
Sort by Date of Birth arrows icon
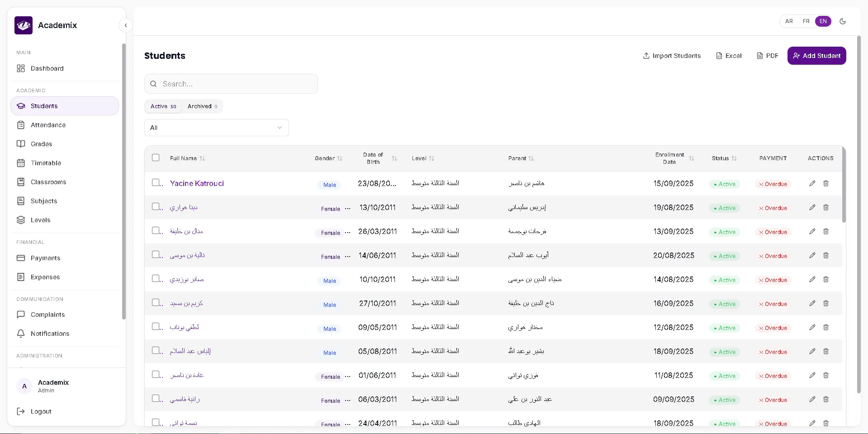coord(394,158)
